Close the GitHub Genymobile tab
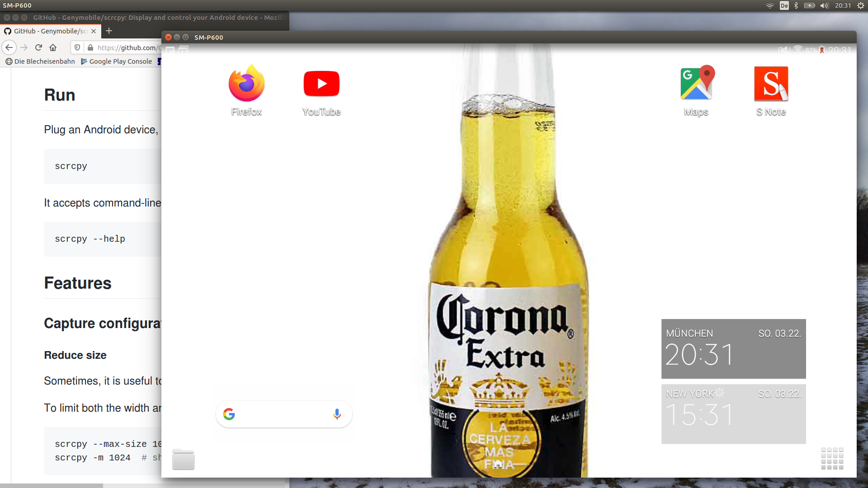Screen dimensions: 868x488 94,31
